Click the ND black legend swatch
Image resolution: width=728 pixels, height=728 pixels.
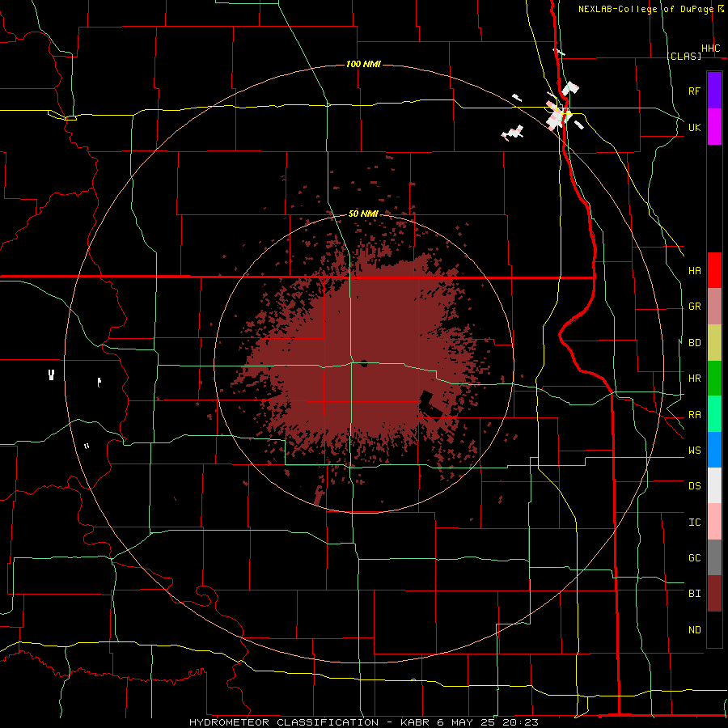714,629
